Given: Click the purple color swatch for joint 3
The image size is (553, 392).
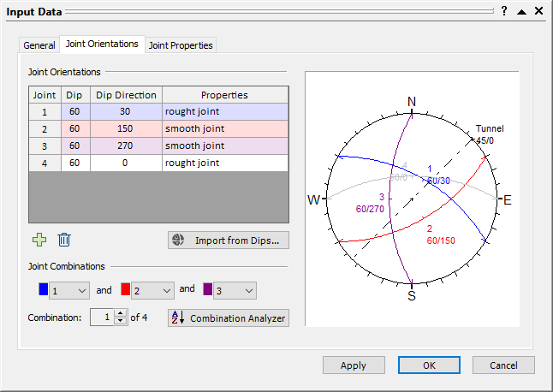Looking at the screenshot, I should pyautogui.click(x=208, y=289).
